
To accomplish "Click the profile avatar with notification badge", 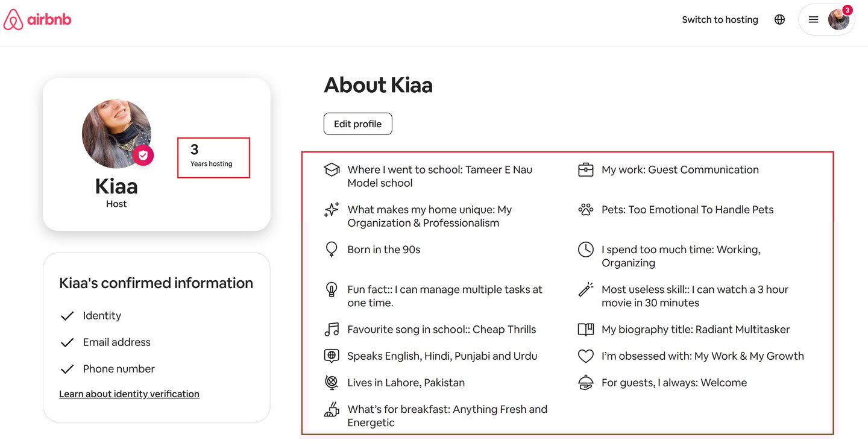I will (x=838, y=20).
